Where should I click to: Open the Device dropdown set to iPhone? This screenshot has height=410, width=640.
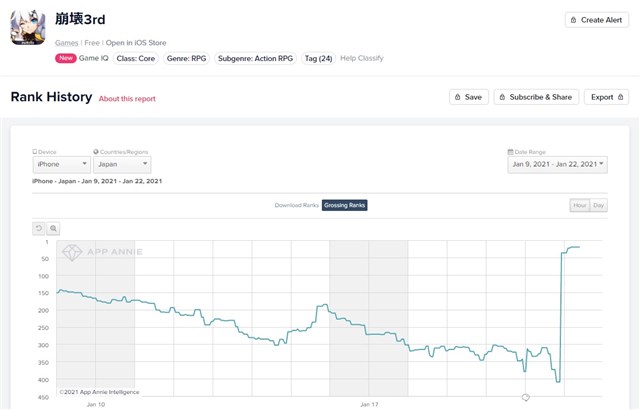point(62,164)
